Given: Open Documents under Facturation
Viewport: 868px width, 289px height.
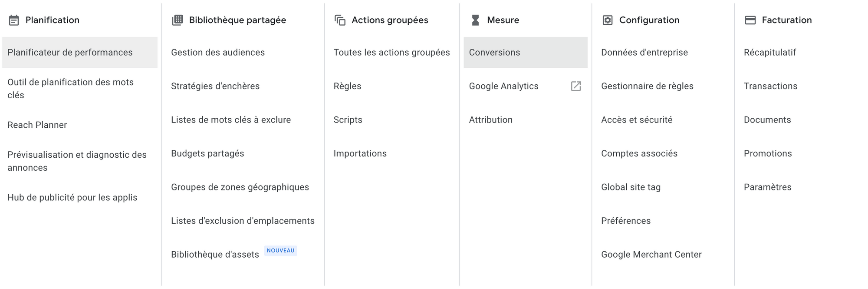Looking at the screenshot, I should [767, 120].
